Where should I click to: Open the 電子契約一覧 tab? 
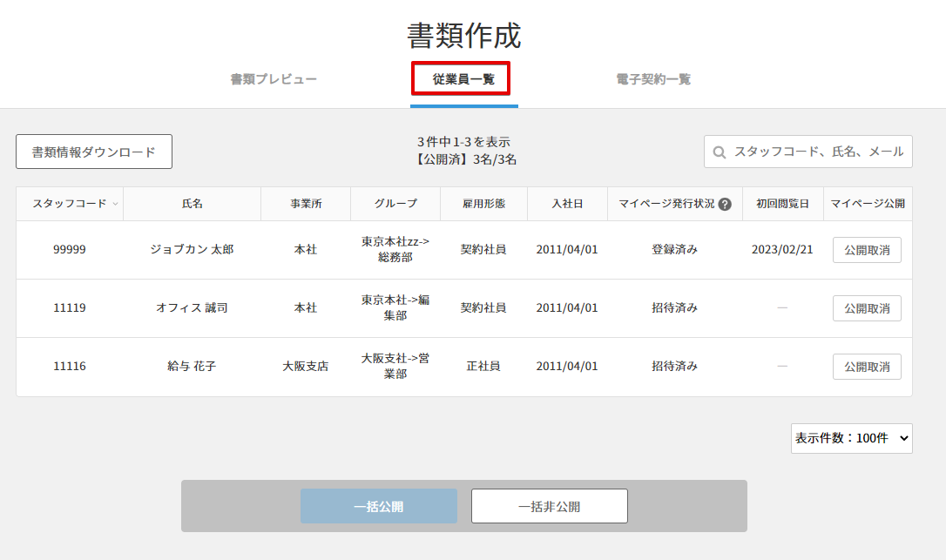(x=653, y=79)
